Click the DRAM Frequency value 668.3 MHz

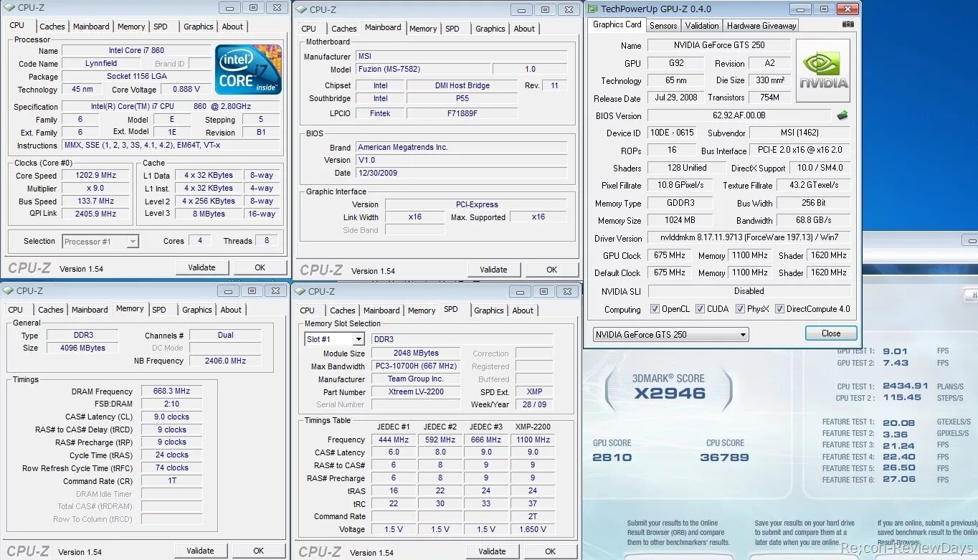coord(171,391)
